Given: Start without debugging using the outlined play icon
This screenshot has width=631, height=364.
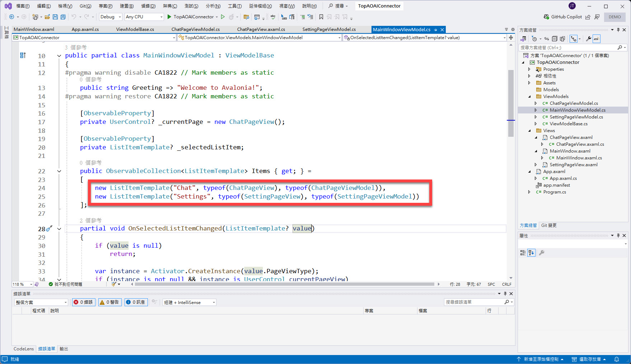Looking at the screenshot, I should tap(223, 17).
